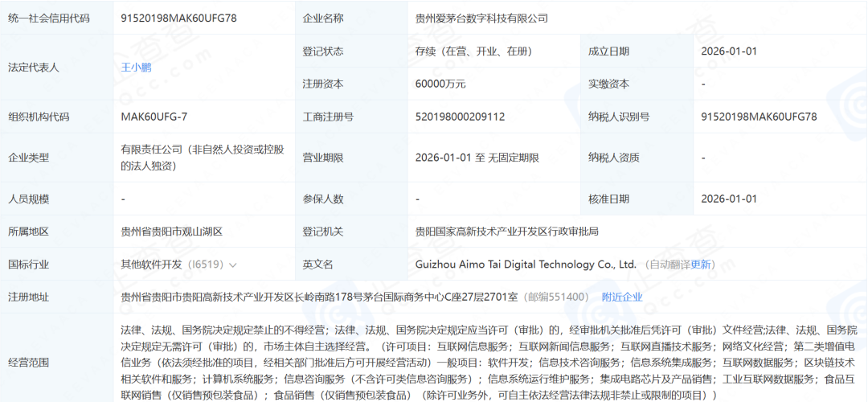Click the 法定代表人 label cell
Viewport: 868px width, 402px height.
[57, 68]
